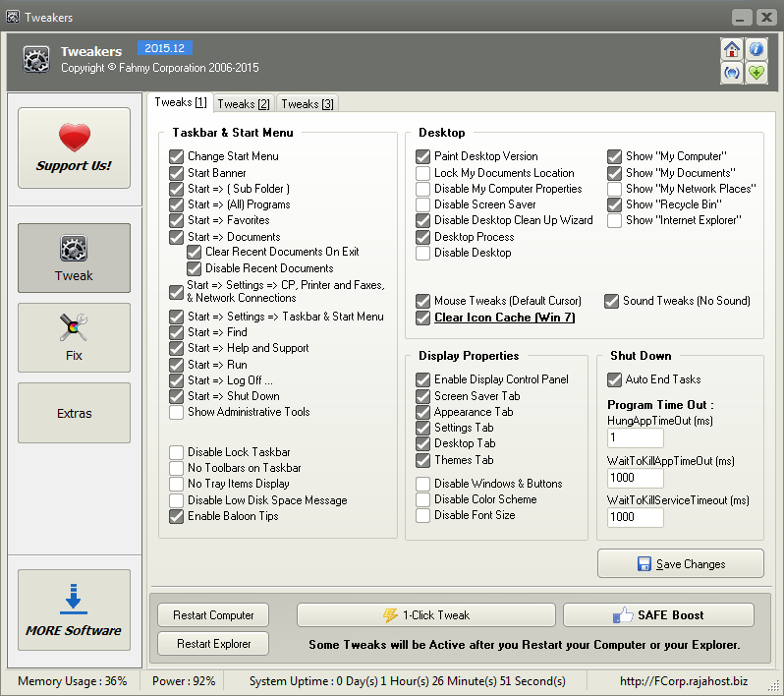Toggle Disable Desktop Clean Up Wizard
784x696 pixels.
(423, 220)
